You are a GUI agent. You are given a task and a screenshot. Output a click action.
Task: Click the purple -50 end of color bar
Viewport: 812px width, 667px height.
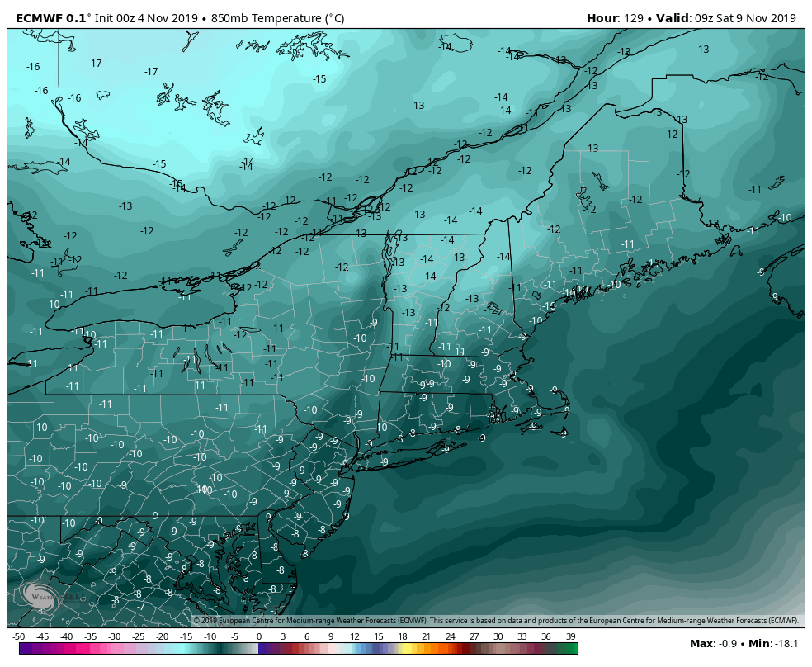tap(23, 649)
